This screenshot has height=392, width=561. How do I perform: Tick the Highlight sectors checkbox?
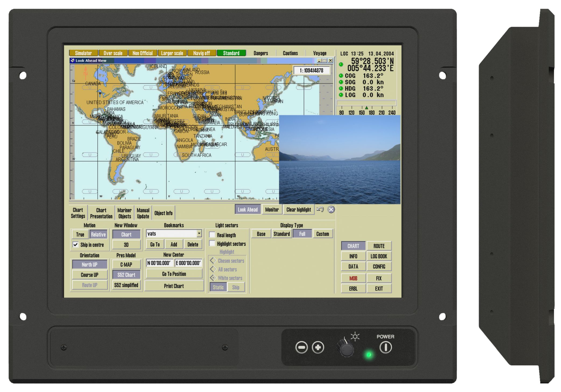point(212,244)
